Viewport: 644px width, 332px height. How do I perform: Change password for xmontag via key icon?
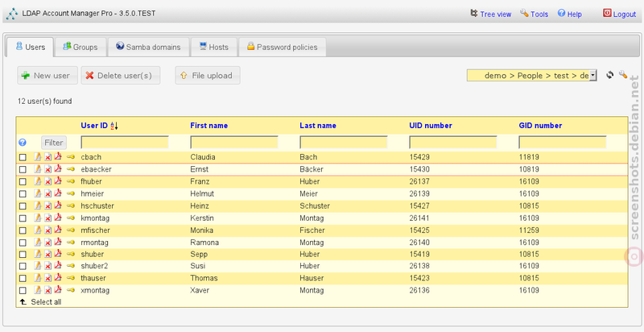[x=71, y=290]
